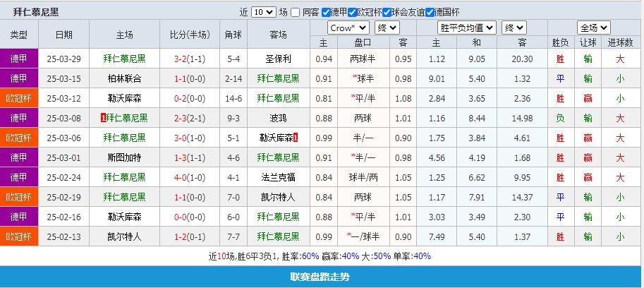
Task: Click the 9.01 home odds on 柏林联合 row
Action: [x=436, y=78]
